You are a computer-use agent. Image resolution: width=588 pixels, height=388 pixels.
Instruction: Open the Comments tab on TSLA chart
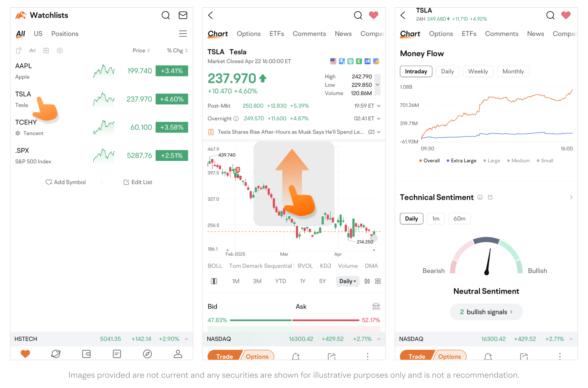click(309, 34)
